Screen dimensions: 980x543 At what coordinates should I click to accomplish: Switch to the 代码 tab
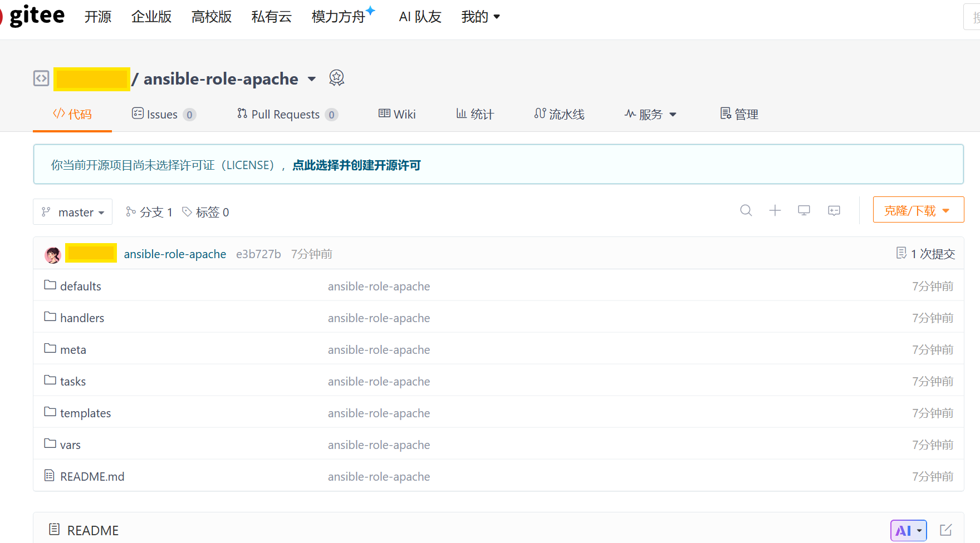pyautogui.click(x=72, y=115)
